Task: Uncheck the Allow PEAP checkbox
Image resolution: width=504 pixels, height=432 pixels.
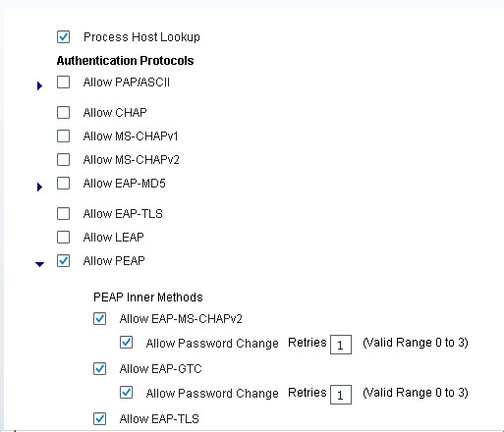Action: [63, 261]
